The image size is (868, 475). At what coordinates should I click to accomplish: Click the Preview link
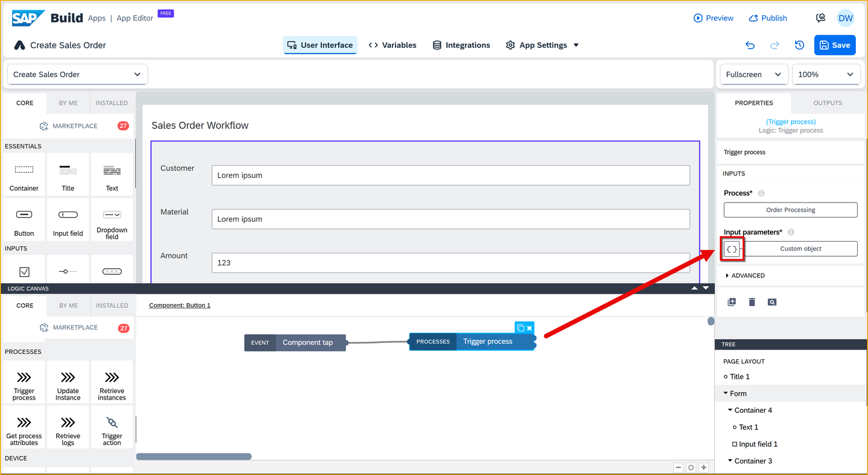[714, 18]
